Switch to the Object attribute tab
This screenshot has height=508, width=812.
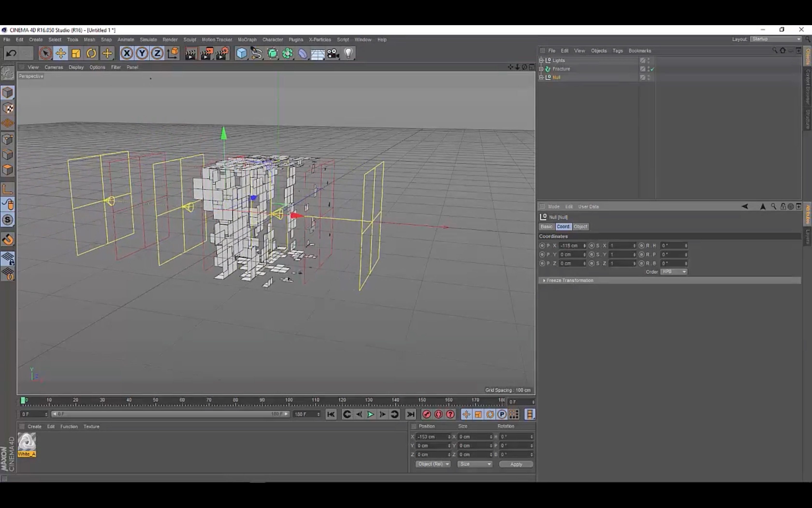click(580, 226)
